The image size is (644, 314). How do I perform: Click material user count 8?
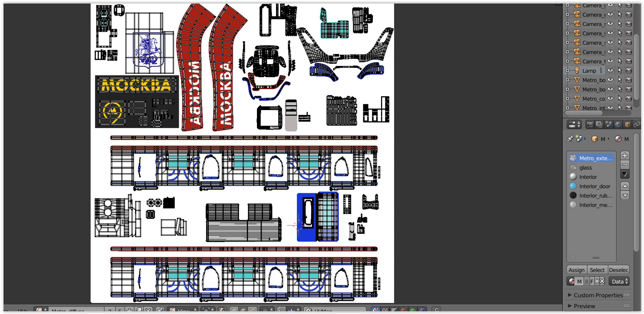point(587,281)
